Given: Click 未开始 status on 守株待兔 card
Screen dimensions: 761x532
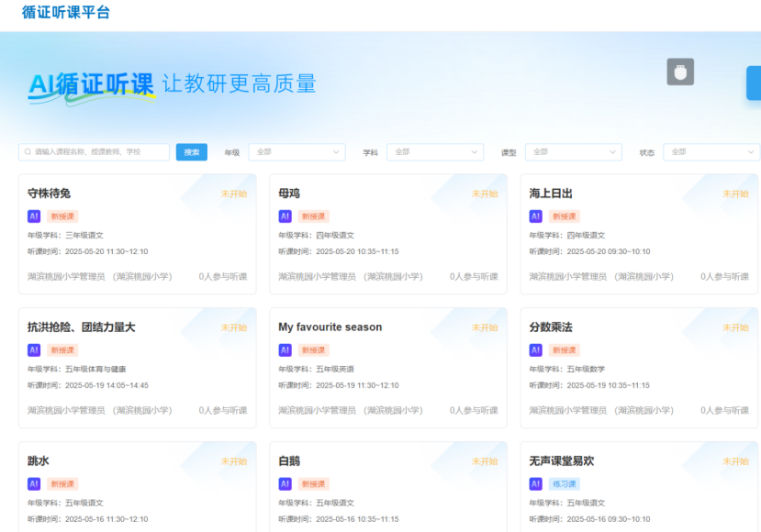Looking at the screenshot, I should coord(234,194).
